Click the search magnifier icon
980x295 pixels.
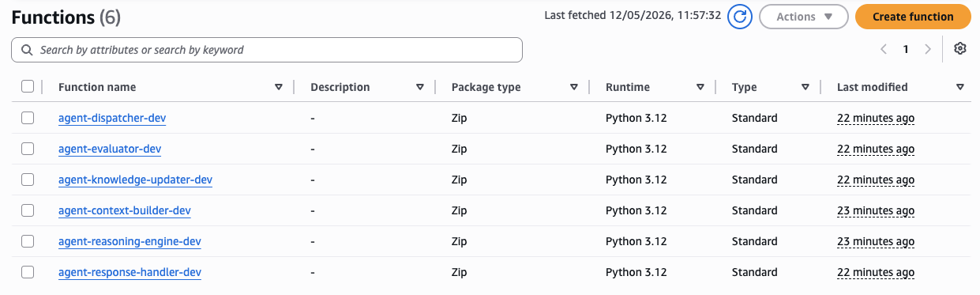(28, 50)
